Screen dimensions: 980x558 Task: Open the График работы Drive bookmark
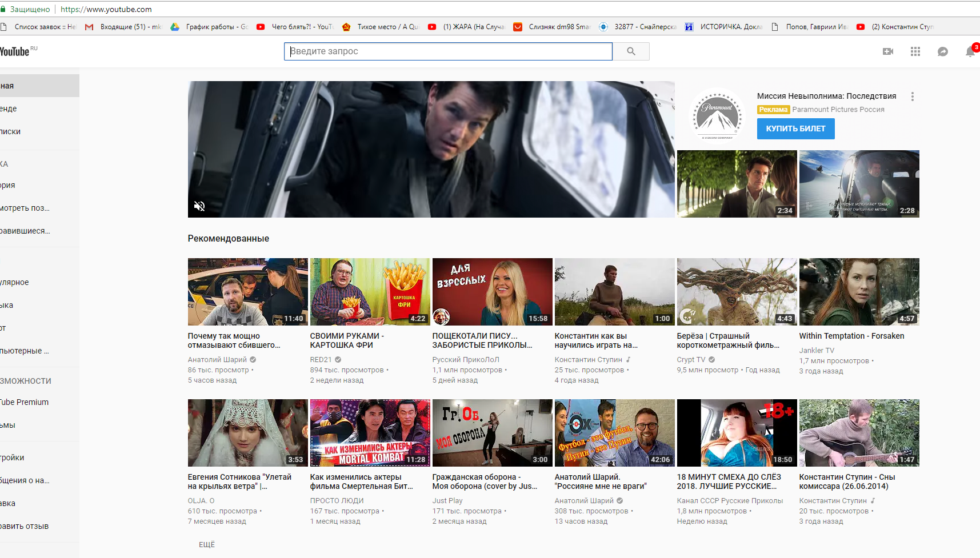pyautogui.click(x=210, y=27)
